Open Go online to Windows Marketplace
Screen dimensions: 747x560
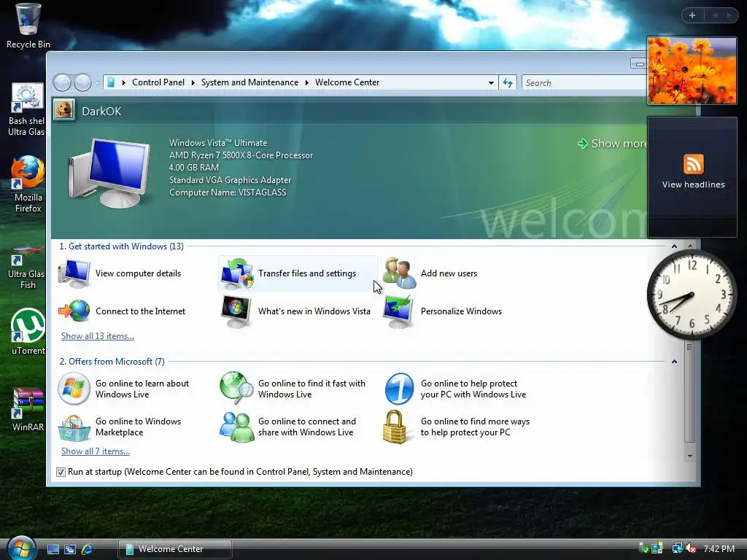coord(120,427)
